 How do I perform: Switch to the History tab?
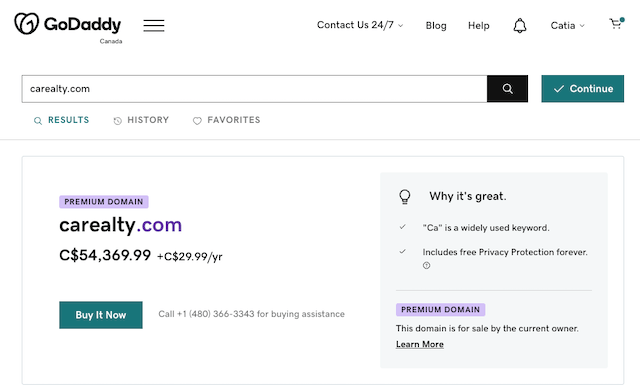point(141,120)
